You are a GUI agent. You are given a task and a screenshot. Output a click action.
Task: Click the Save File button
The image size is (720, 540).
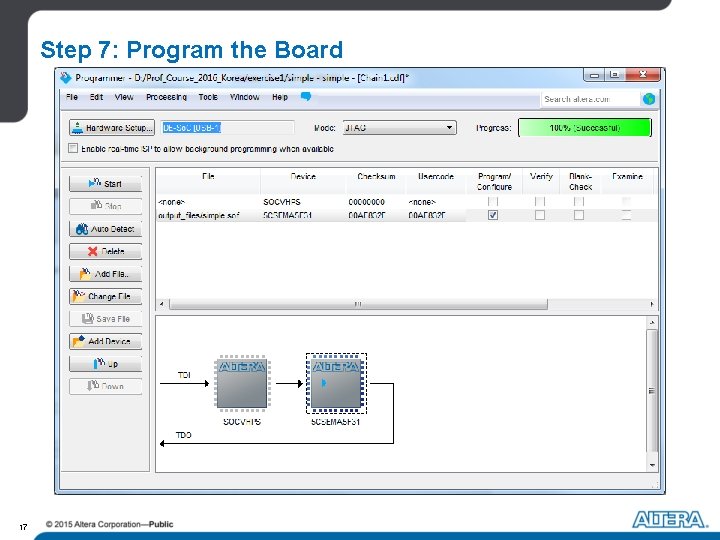(105, 319)
